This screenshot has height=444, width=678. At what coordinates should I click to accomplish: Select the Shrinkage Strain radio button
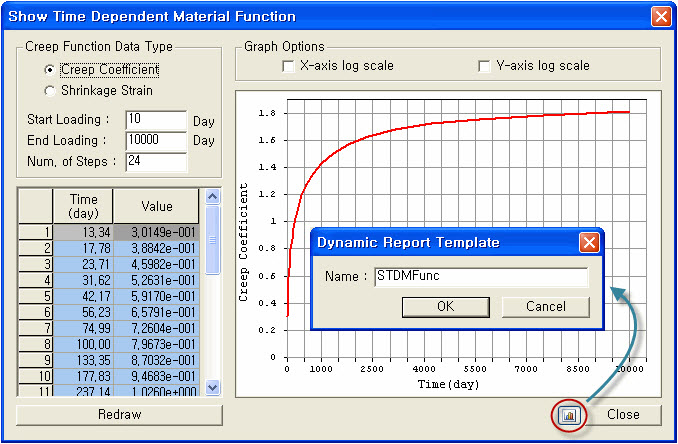(49, 90)
